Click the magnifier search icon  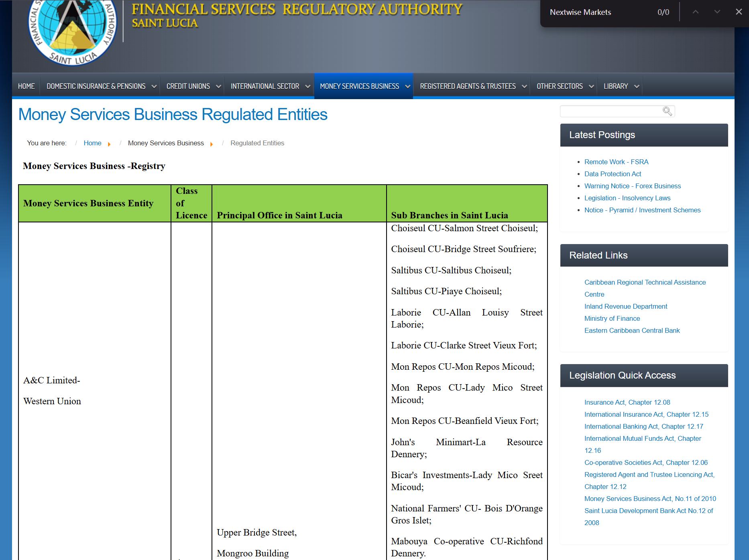tap(667, 111)
